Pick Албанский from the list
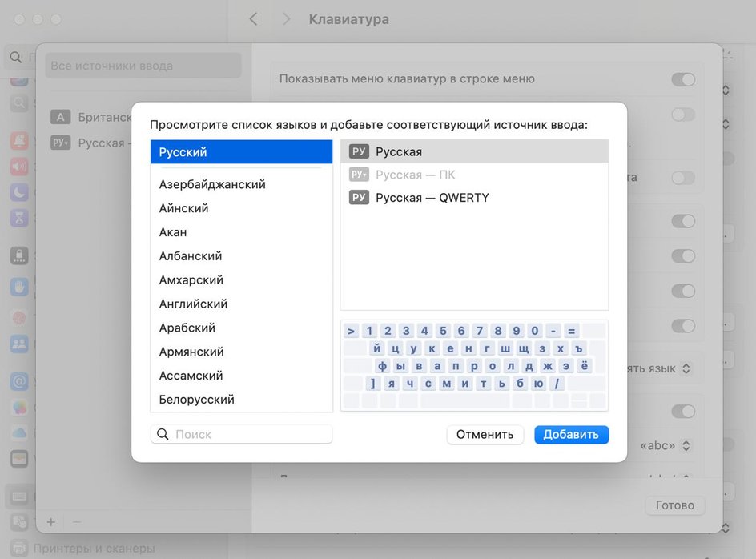This screenshot has width=756, height=559. point(241,256)
